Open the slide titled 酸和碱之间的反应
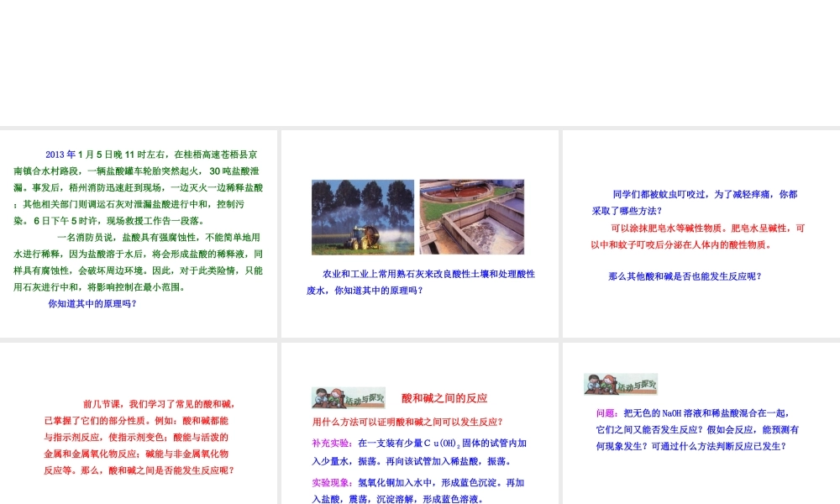Screen dimensions: 840x504 (419, 423)
